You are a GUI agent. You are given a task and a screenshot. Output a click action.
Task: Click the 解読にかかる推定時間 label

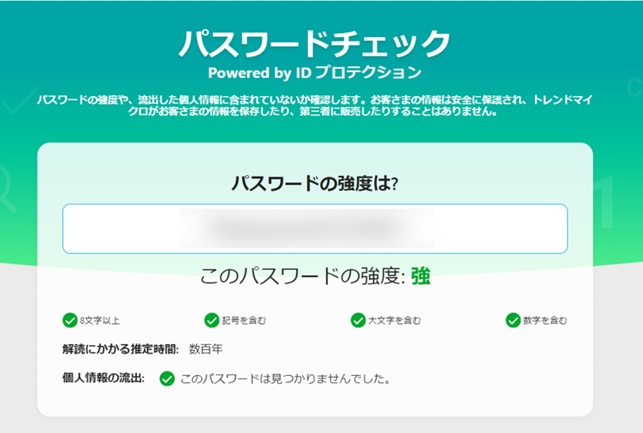pos(120,349)
